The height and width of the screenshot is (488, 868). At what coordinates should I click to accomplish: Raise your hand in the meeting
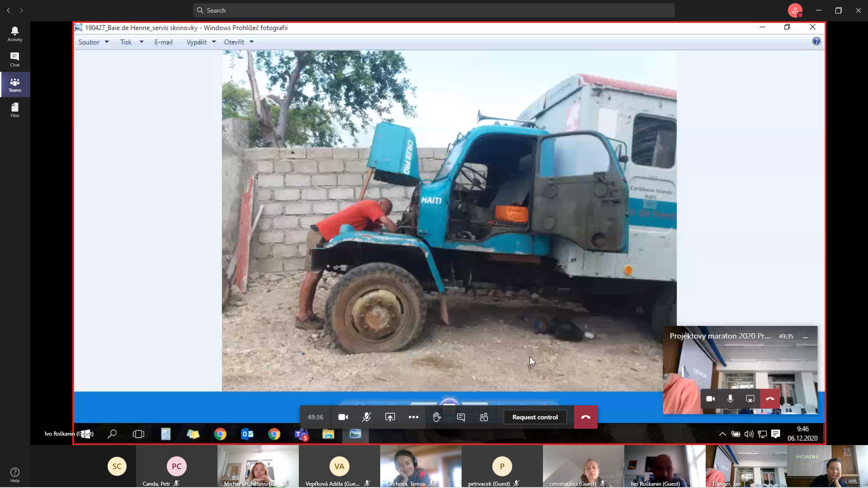tap(437, 417)
